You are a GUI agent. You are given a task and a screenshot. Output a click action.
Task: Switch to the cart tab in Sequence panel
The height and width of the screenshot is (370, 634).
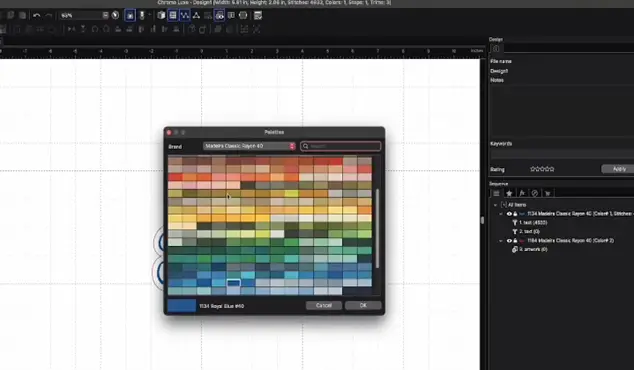(547, 193)
